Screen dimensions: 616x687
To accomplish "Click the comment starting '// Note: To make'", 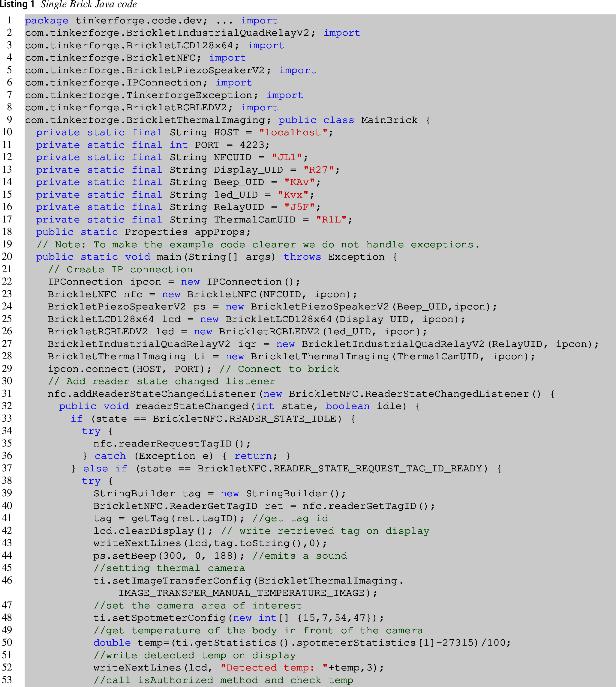I will tap(258, 245).
